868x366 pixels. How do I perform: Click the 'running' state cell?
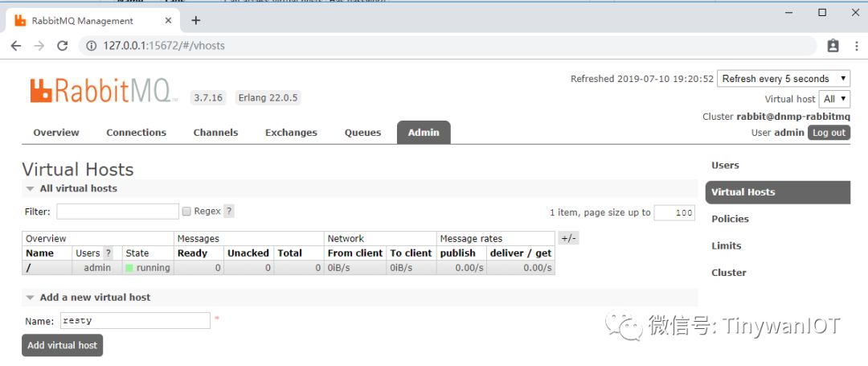click(x=148, y=267)
